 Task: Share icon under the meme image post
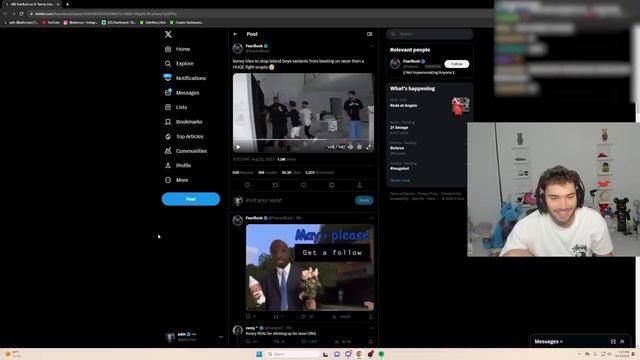coord(371,317)
